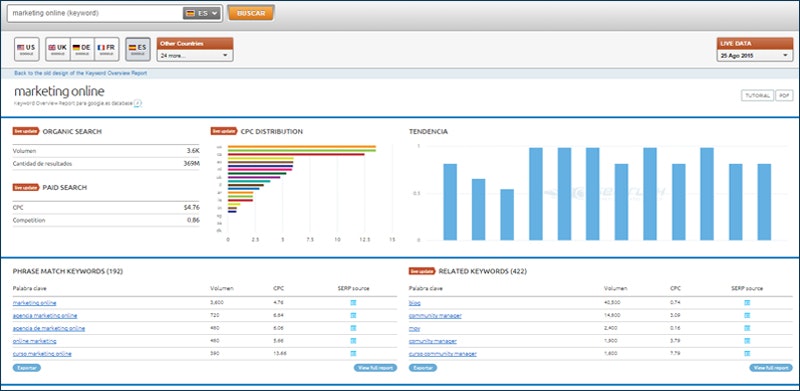Open the moz related keyword link
Screen dimensions: 800x391
pyautogui.click(x=414, y=328)
